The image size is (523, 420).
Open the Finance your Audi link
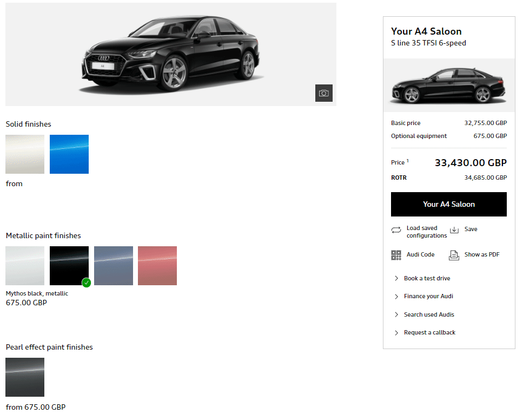(428, 296)
